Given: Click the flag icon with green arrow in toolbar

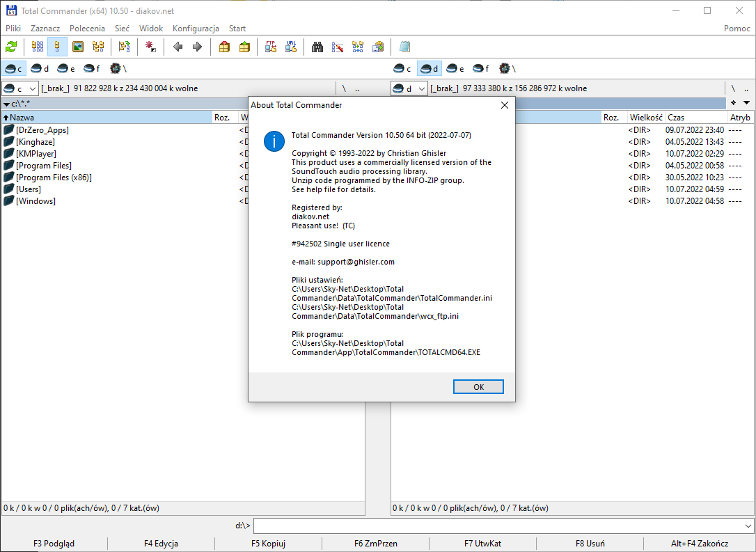Looking at the screenshot, I should [x=125, y=47].
